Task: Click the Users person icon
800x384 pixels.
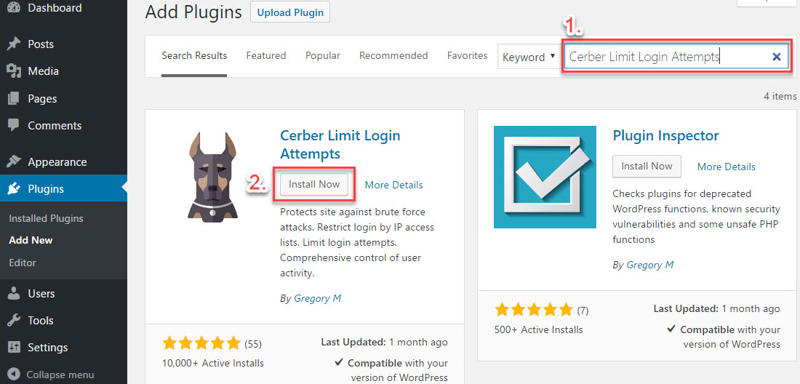Action: click(x=14, y=294)
